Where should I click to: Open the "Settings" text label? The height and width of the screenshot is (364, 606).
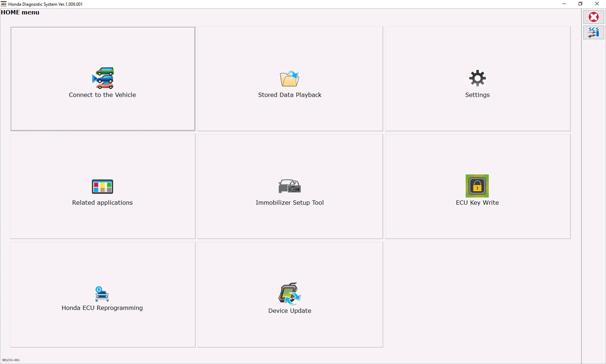(477, 95)
